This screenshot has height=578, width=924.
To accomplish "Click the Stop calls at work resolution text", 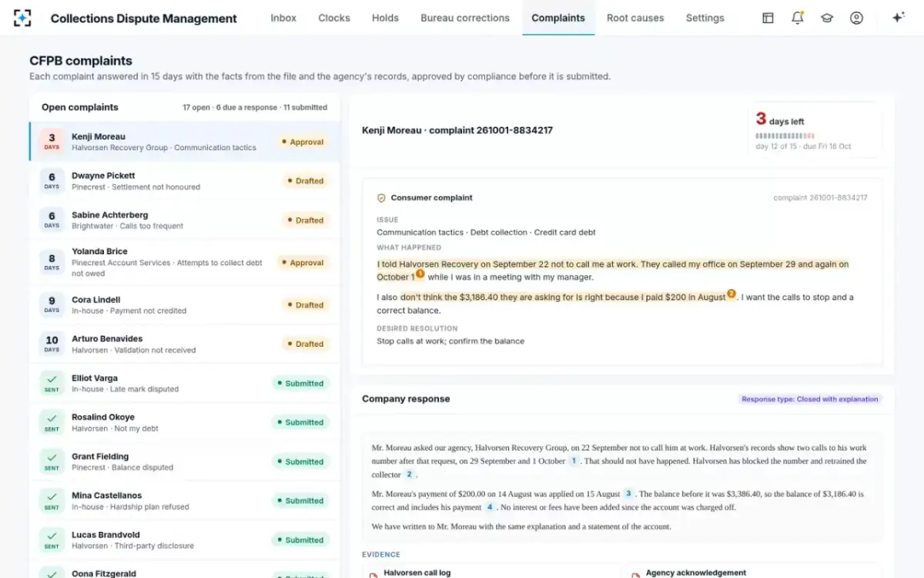I will coord(450,341).
